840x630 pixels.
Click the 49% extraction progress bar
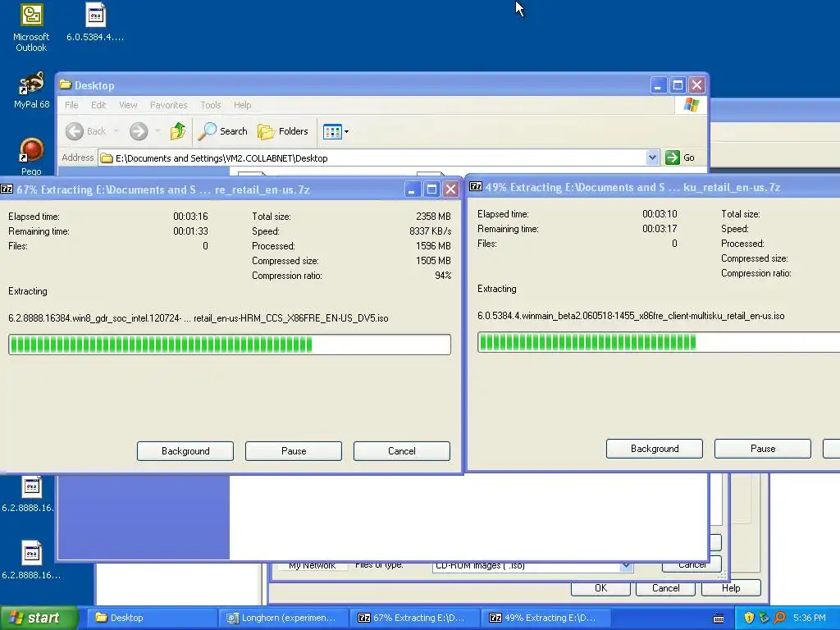659,342
